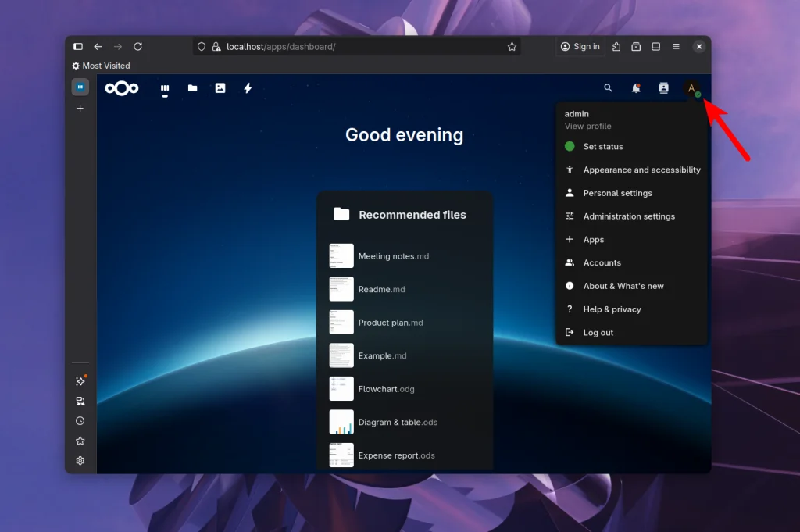The width and height of the screenshot is (800, 532).
Task: Click the Sign in button
Action: click(x=580, y=47)
